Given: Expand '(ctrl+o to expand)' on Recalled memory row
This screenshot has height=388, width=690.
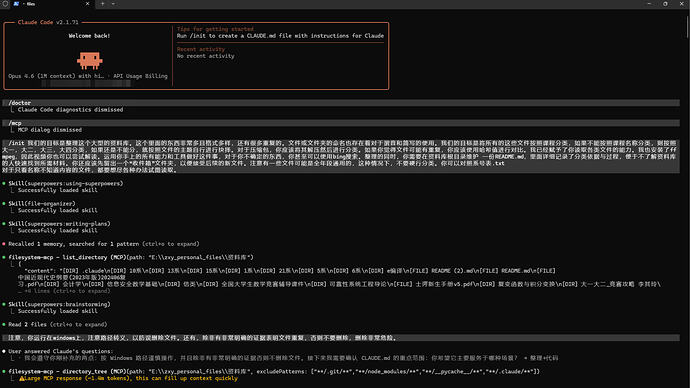Looking at the screenshot, I should click(x=171, y=244).
